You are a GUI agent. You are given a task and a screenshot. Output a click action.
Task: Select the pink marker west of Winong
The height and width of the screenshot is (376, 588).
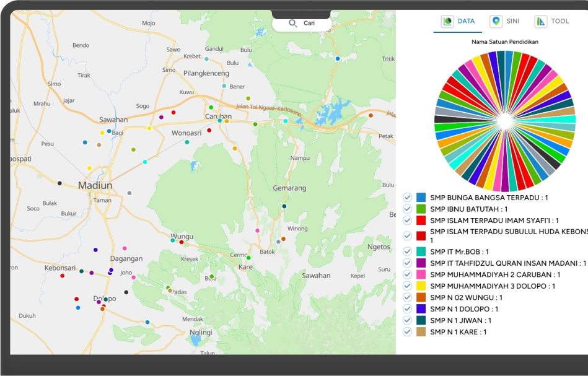pyautogui.click(x=258, y=230)
